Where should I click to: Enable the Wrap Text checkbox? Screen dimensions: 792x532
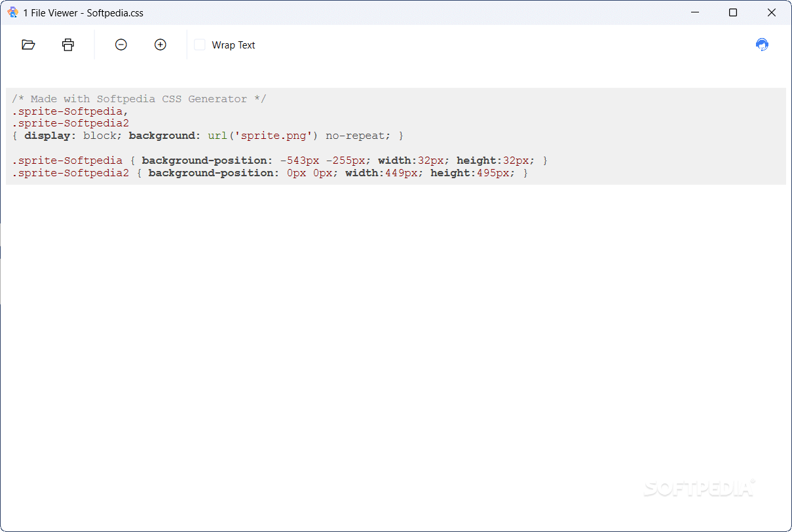click(x=200, y=45)
